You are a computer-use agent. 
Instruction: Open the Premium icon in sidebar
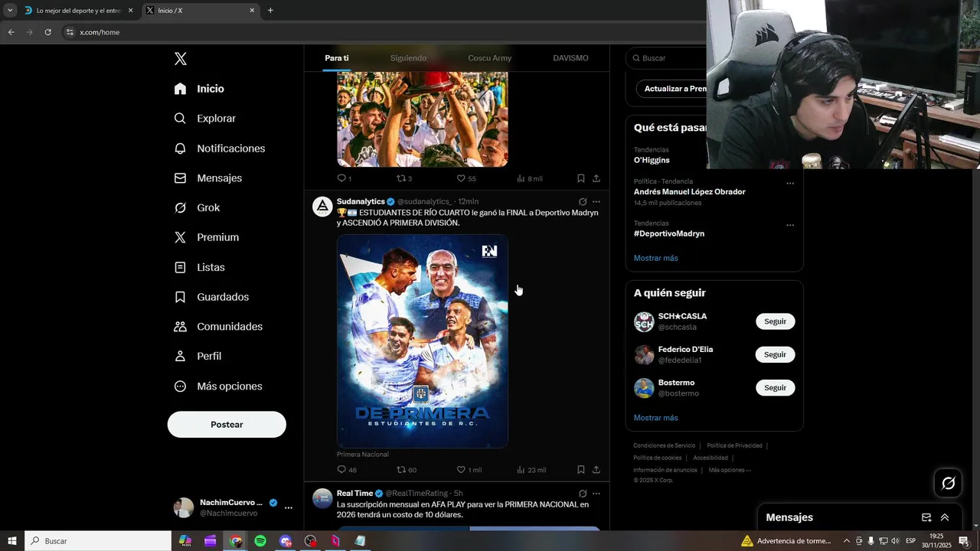pyautogui.click(x=180, y=237)
